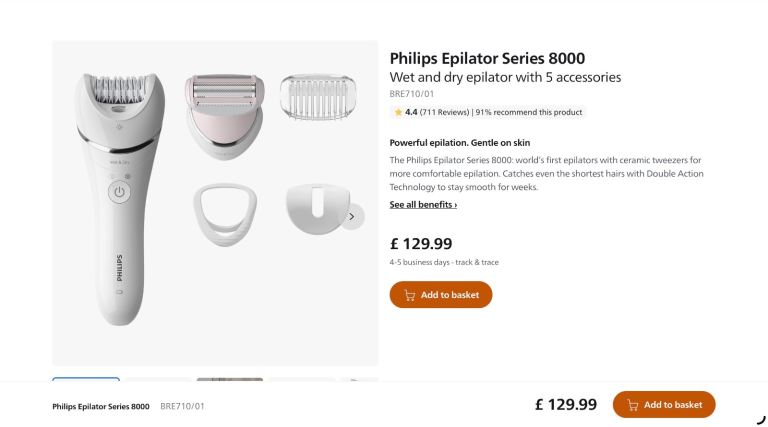The image size is (768, 427).
Task: Click the 91% recommend this product text
Action: (529, 112)
